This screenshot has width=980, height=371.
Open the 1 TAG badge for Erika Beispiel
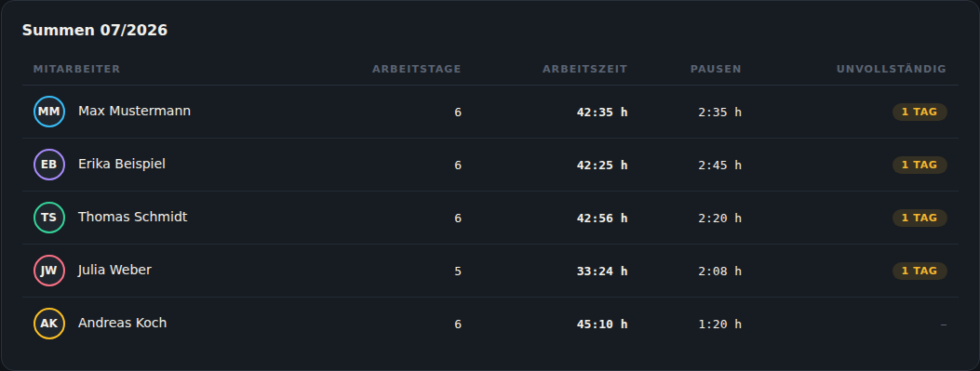click(x=920, y=165)
